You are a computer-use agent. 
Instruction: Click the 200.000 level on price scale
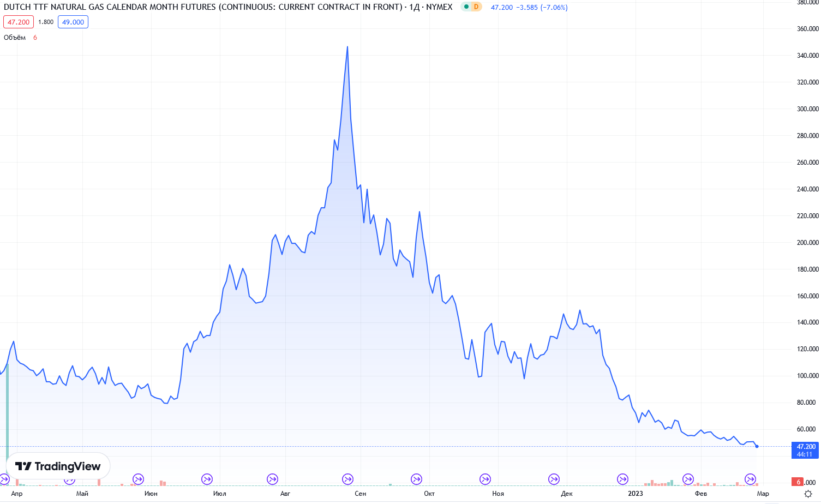pyautogui.click(x=807, y=243)
